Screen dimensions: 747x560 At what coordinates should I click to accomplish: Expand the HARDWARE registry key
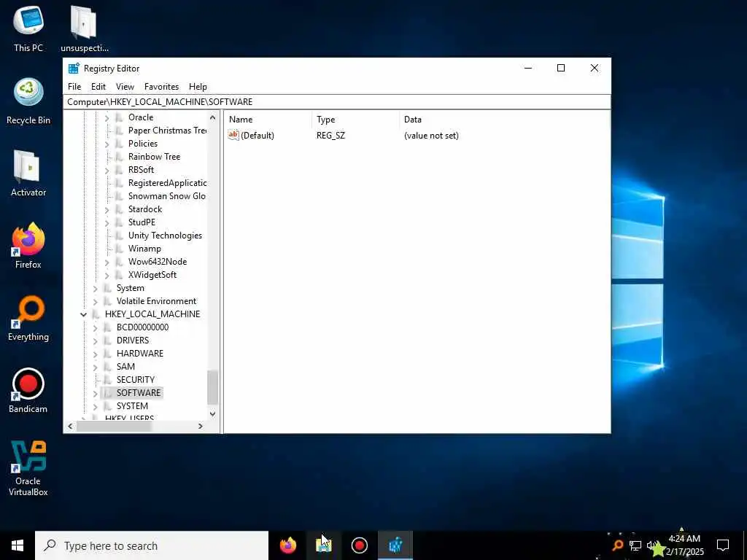click(95, 354)
